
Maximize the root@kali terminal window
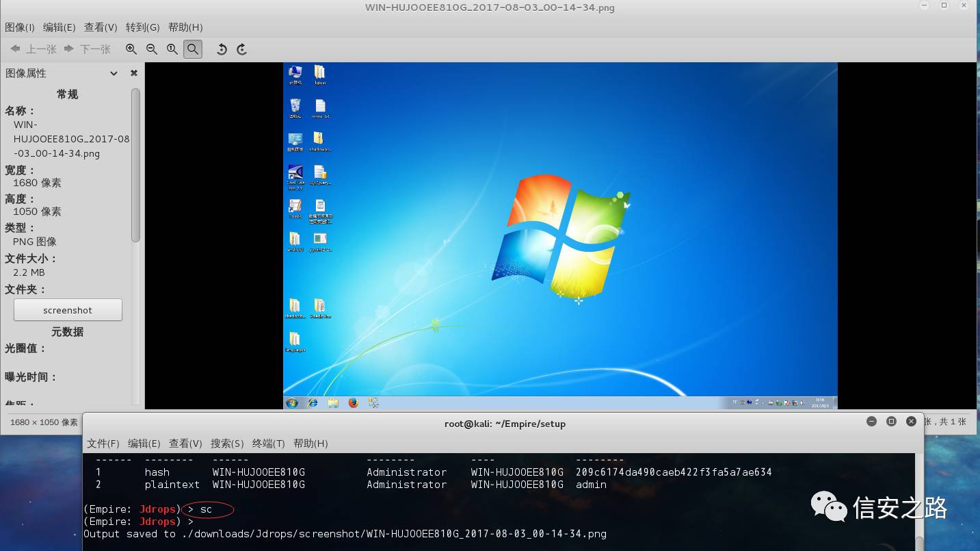[891, 422]
